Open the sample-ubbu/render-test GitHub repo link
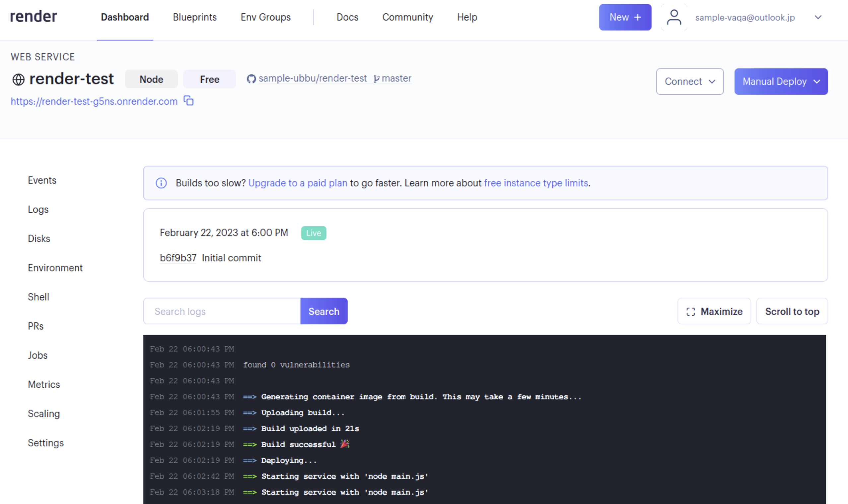848x504 pixels. pos(312,79)
